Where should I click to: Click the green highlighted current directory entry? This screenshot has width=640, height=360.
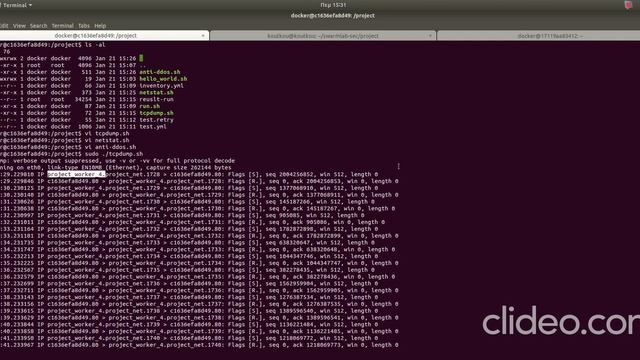pyautogui.click(x=141, y=58)
